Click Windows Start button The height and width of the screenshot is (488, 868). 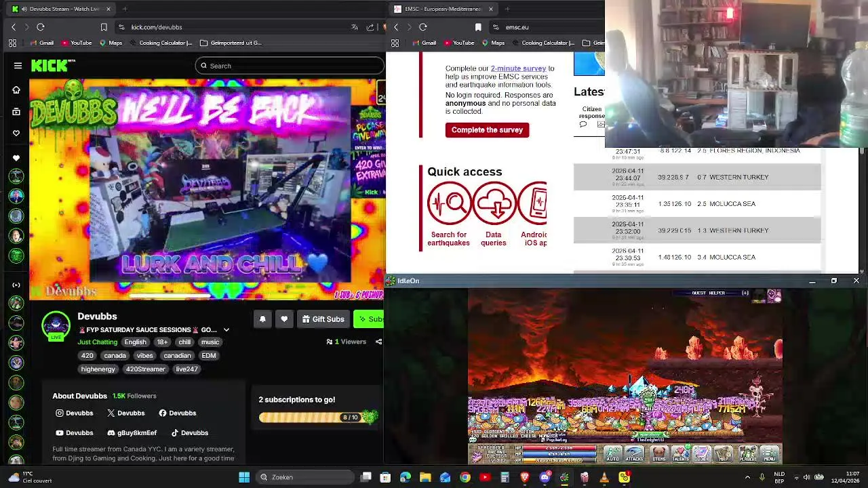tap(244, 477)
